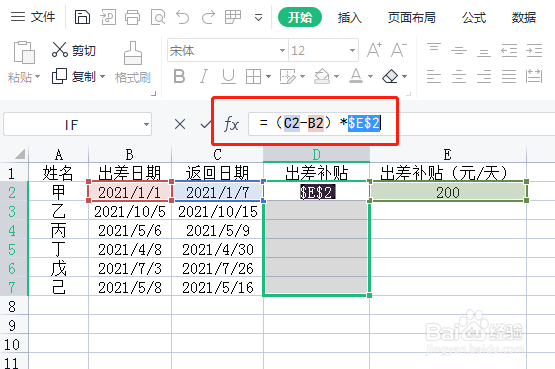Cancel formula entry with X icon
This screenshot has height=369, width=555.
pyautogui.click(x=180, y=124)
